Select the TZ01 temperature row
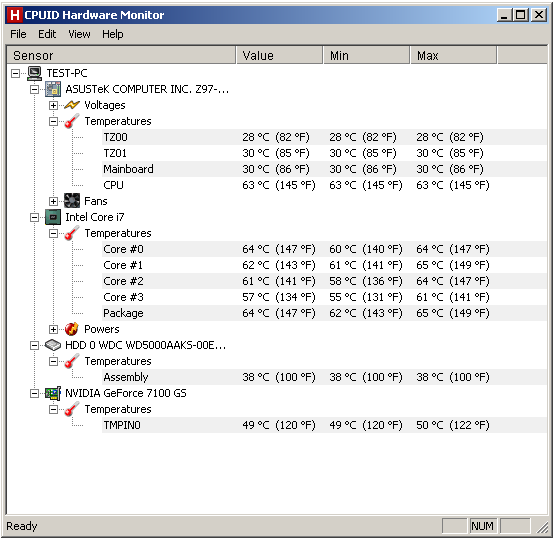This screenshot has height=544, width=557. click(x=324, y=153)
